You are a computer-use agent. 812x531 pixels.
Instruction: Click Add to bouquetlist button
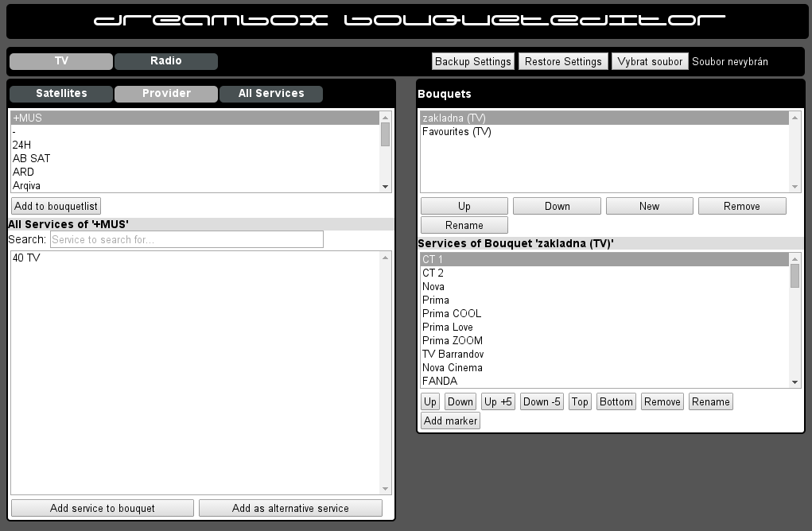pos(56,206)
